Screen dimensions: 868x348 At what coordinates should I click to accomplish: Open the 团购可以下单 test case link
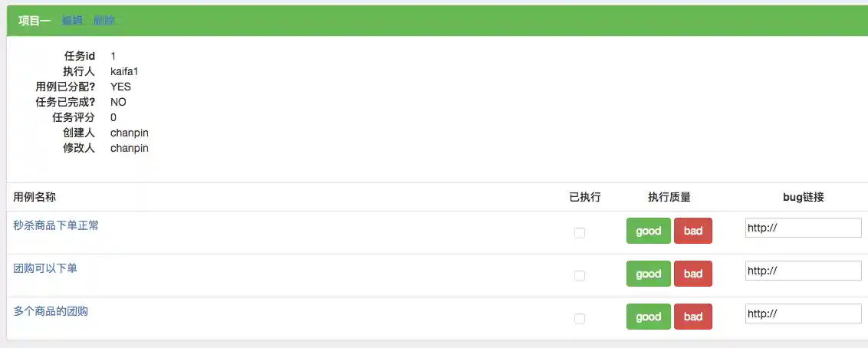45,268
